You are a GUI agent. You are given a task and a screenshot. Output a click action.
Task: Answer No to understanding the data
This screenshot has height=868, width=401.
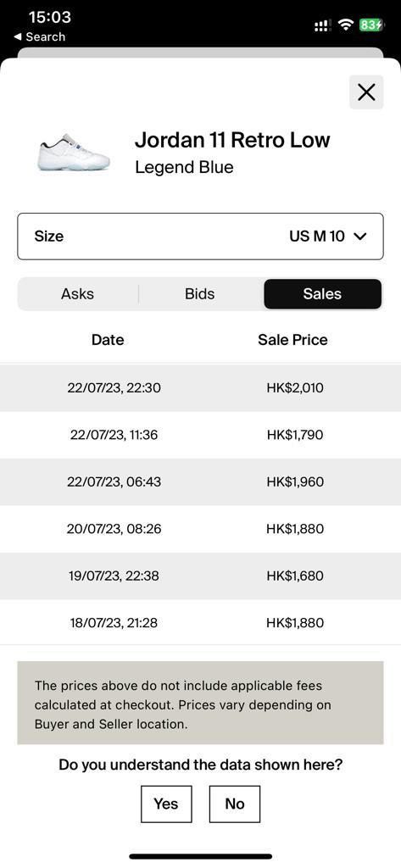tap(235, 804)
